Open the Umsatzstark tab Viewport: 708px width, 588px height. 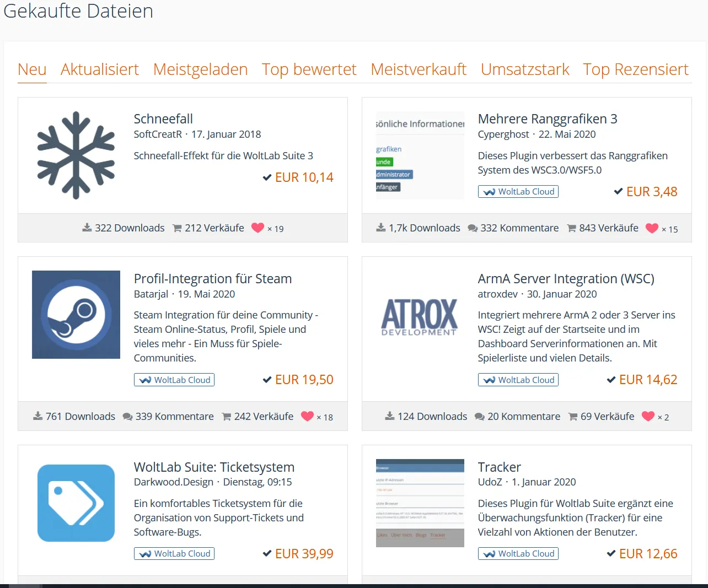coord(524,69)
